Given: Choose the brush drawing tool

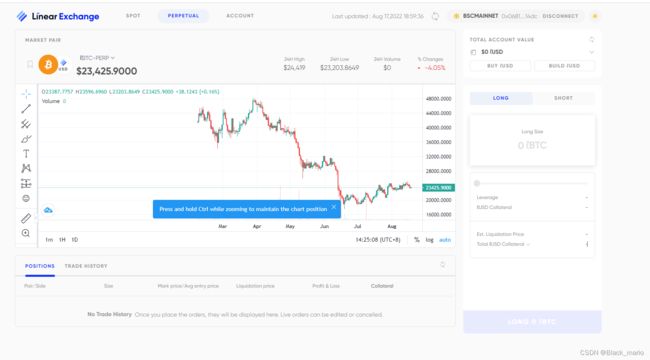Looking at the screenshot, I should tap(26, 139).
